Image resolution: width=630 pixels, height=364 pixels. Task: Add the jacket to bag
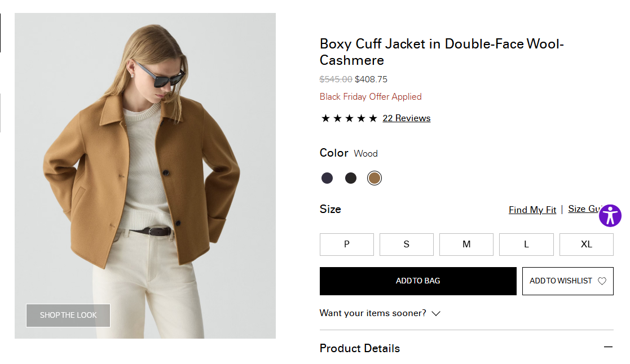[418, 281]
